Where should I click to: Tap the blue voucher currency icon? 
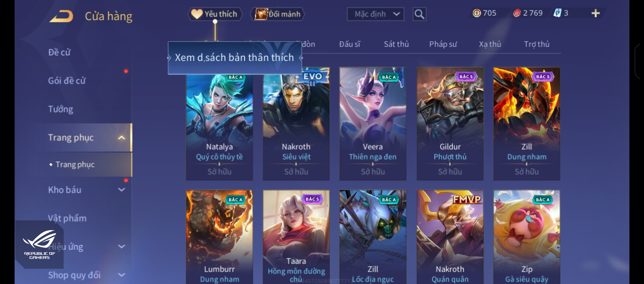(557, 13)
